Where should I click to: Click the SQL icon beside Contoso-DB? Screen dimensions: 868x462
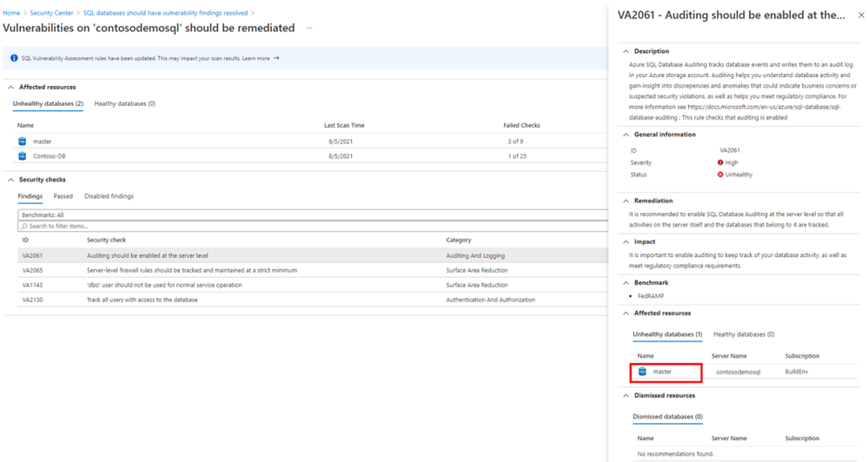(22, 156)
